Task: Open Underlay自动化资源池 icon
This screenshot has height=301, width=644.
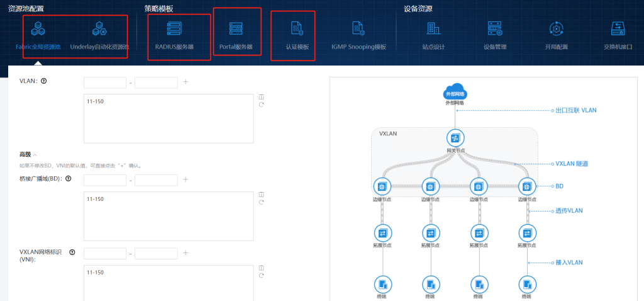Action: pos(99,29)
